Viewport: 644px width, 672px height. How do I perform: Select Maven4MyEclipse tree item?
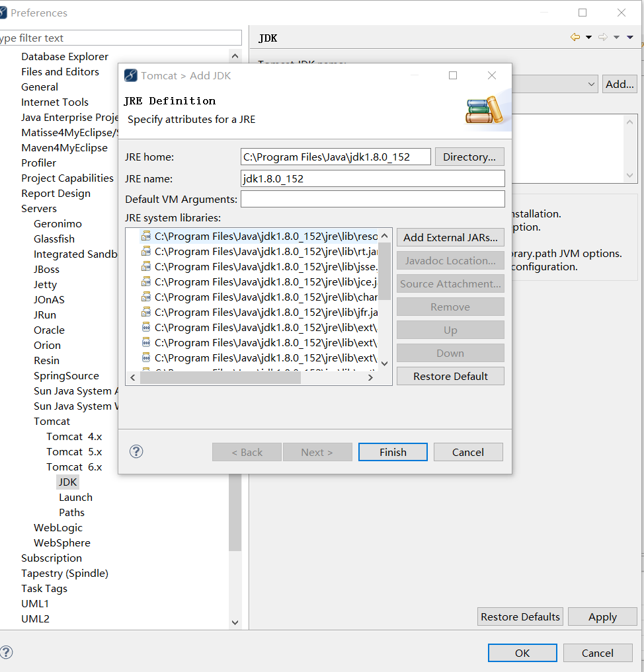pos(64,148)
